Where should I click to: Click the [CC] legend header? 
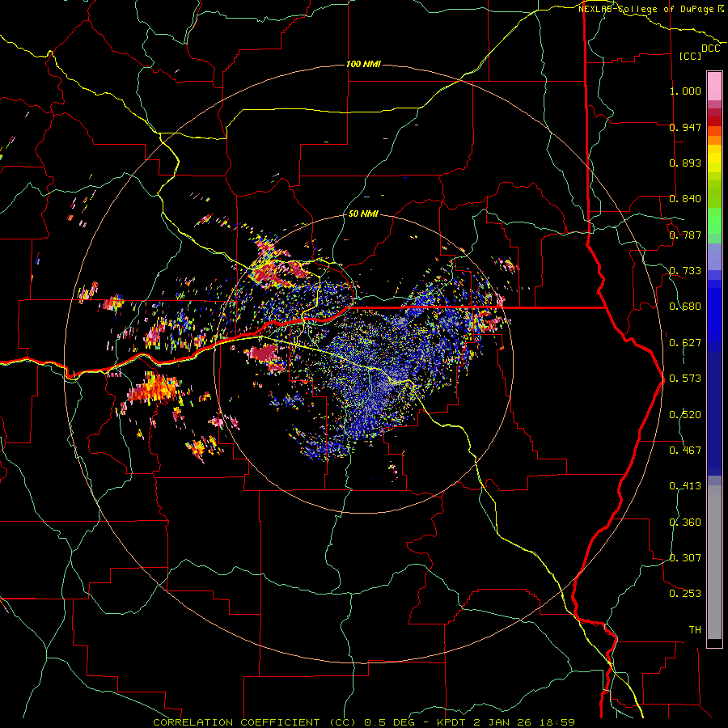pyautogui.click(x=690, y=56)
